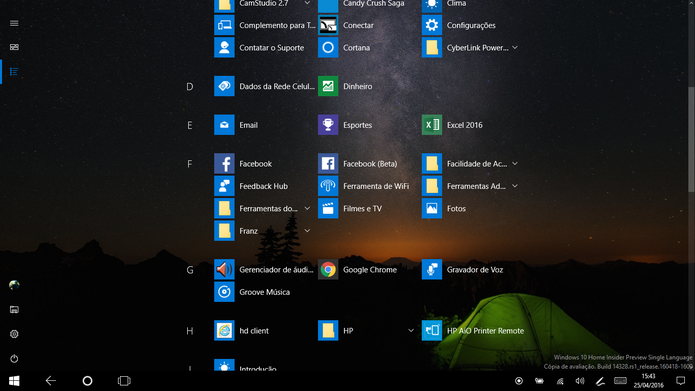Open Configurações gear icon in app list
Screen dimensions: 695x391
point(432,25)
